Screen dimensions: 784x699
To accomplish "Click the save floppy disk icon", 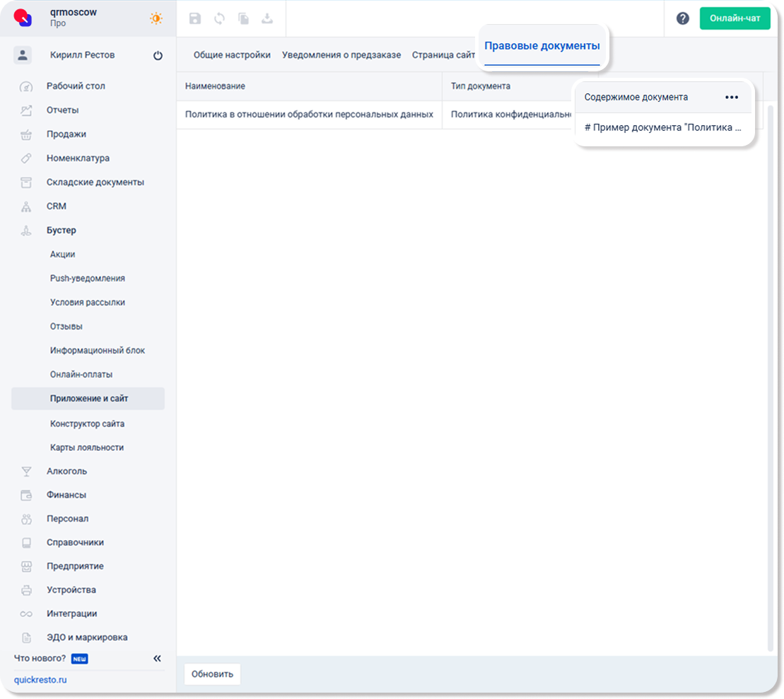I will click(x=195, y=19).
